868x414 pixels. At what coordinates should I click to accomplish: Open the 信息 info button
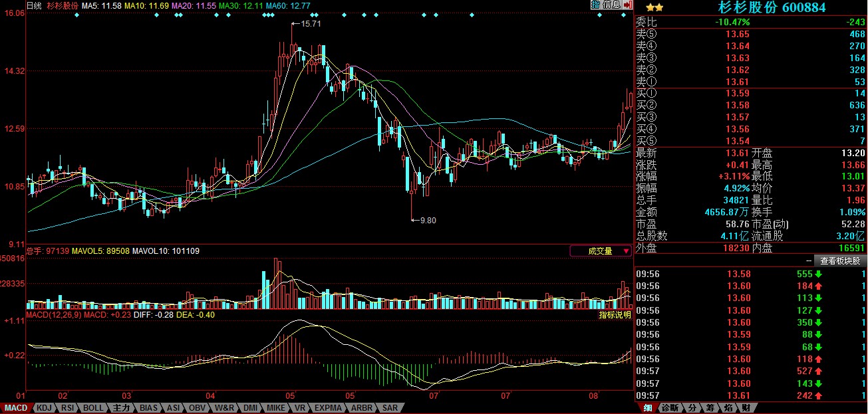click(611, 5)
